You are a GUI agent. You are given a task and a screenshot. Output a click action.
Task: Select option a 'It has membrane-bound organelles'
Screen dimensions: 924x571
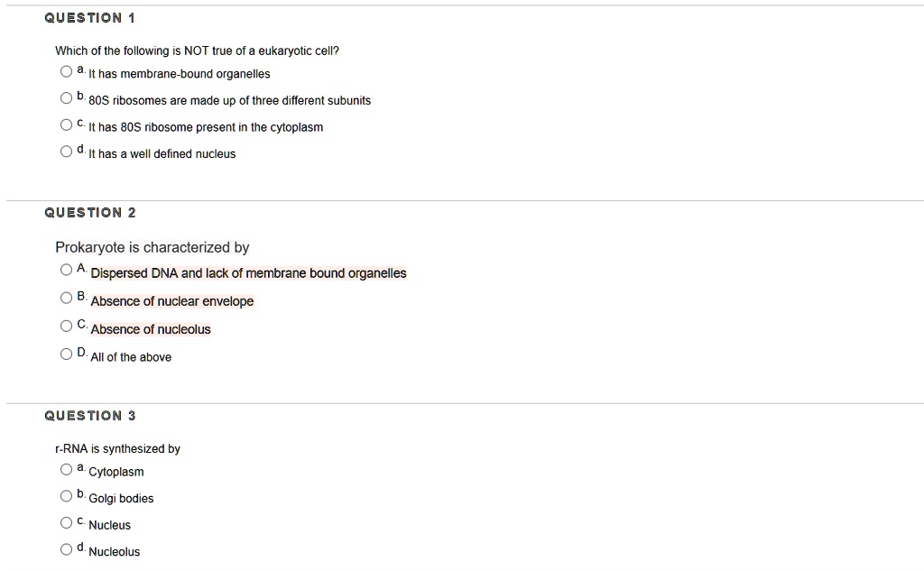66,71
